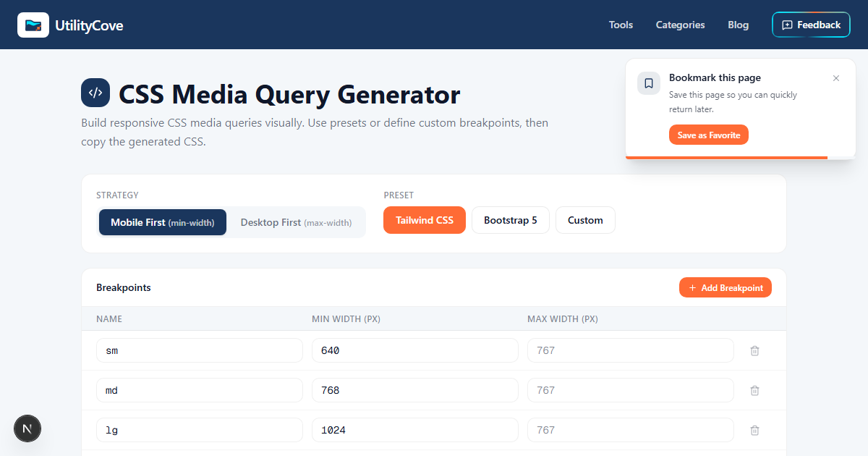
Task: Click the STRATEGY label
Action: click(117, 195)
